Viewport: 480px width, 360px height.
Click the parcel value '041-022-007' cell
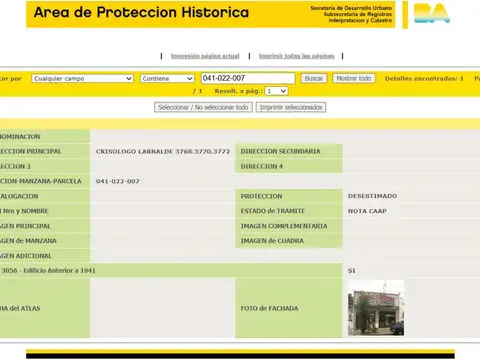tap(118, 181)
